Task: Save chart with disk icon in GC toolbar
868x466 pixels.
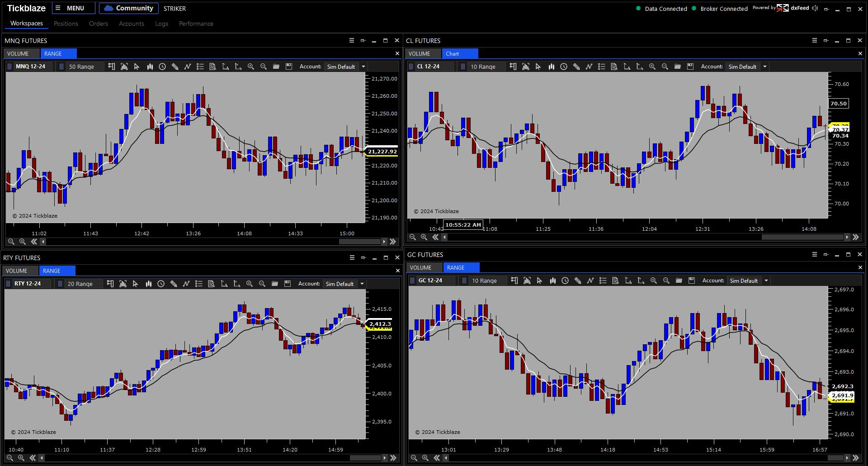Action: coord(692,281)
